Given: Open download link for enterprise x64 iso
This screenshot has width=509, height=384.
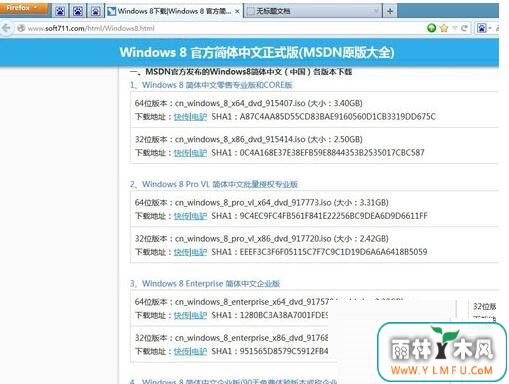Looking at the screenshot, I should (190, 315).
